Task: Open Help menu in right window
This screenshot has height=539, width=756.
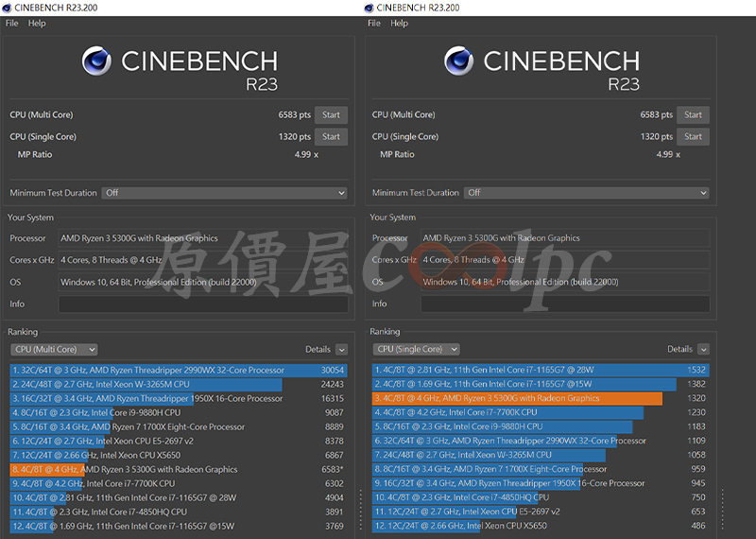Action: pos(399,23)
